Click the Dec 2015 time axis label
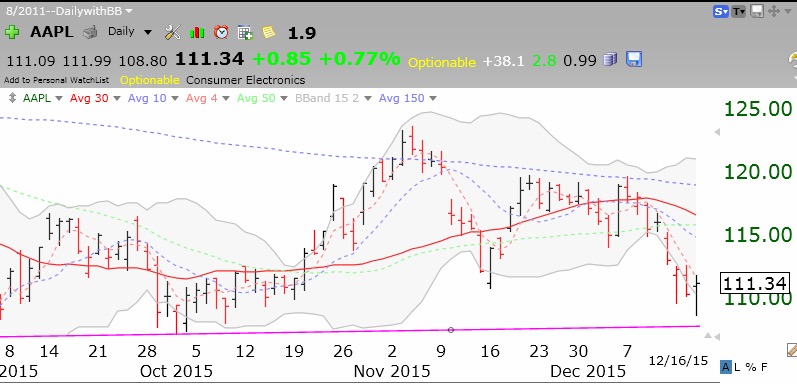This screenshot has height=384, width=797. [588, 370]
